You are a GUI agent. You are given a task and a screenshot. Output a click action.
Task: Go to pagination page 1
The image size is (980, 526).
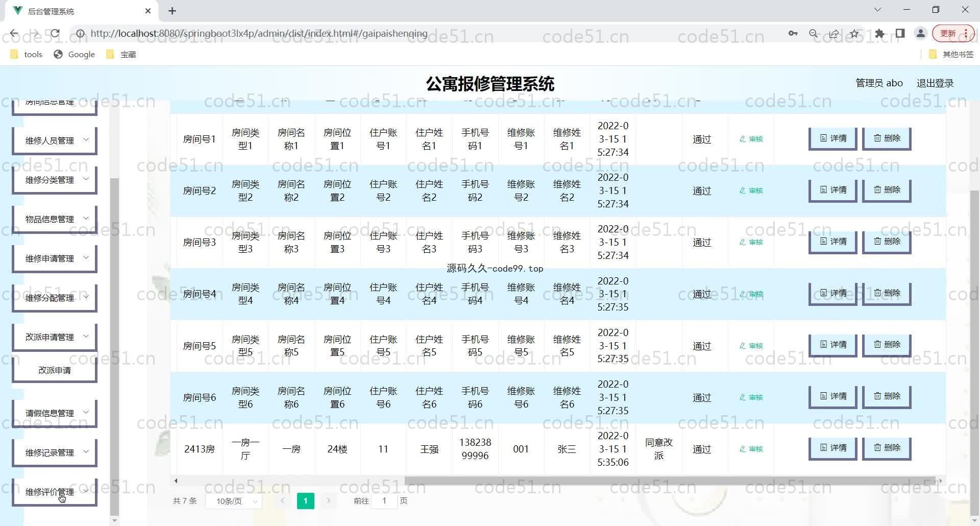(305, 501)
